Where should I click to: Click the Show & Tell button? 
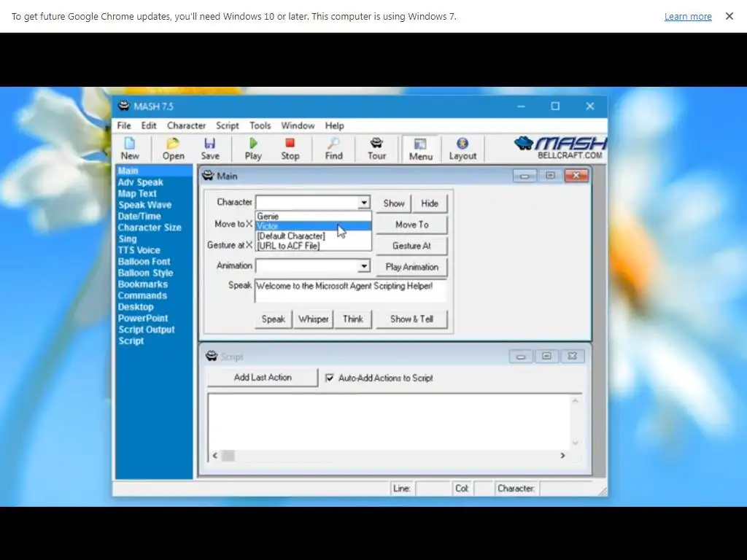point(411,319)
